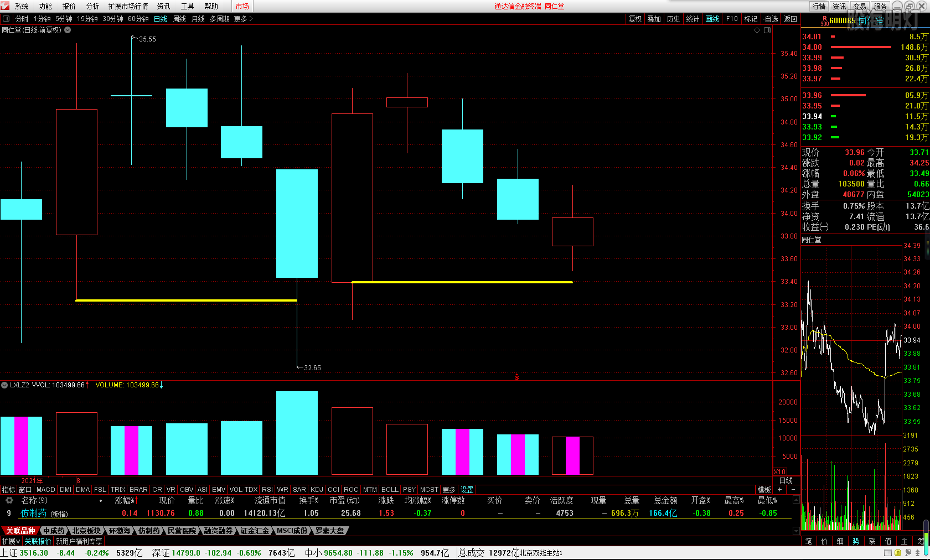Open the 指标 indicator menu

pyautogui.click(x=9, y=490)
